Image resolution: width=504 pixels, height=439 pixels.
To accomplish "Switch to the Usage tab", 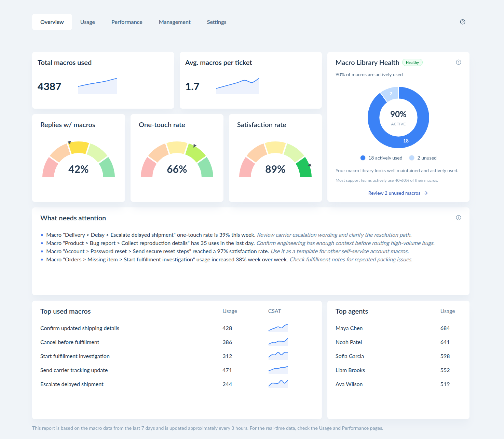I will 87,22.
